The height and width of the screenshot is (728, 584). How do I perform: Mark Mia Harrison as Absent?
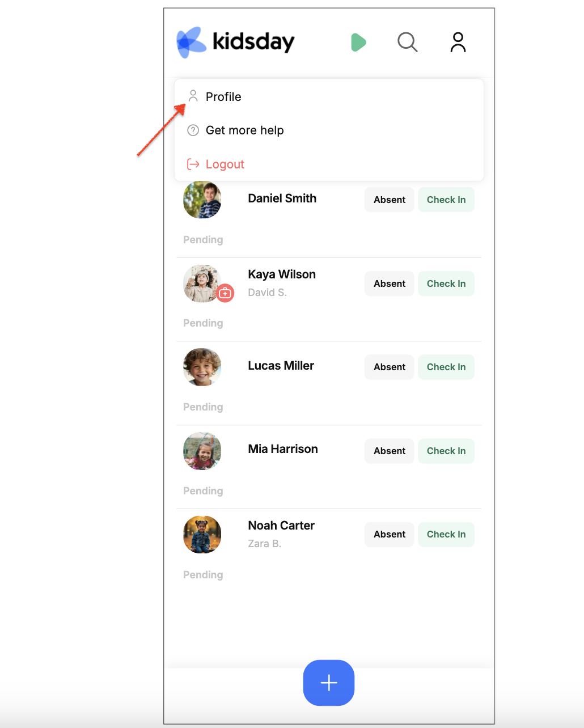[x=390, y=451]
